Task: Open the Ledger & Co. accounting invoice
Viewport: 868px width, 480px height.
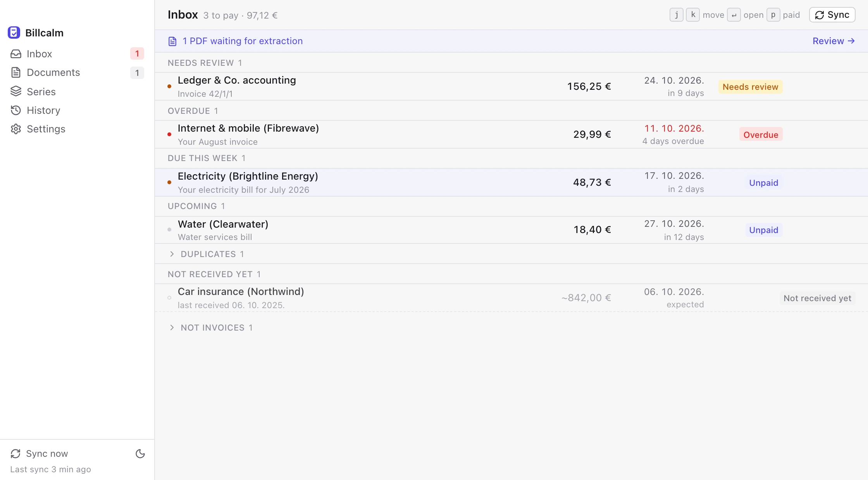Action: coord(511,86)
